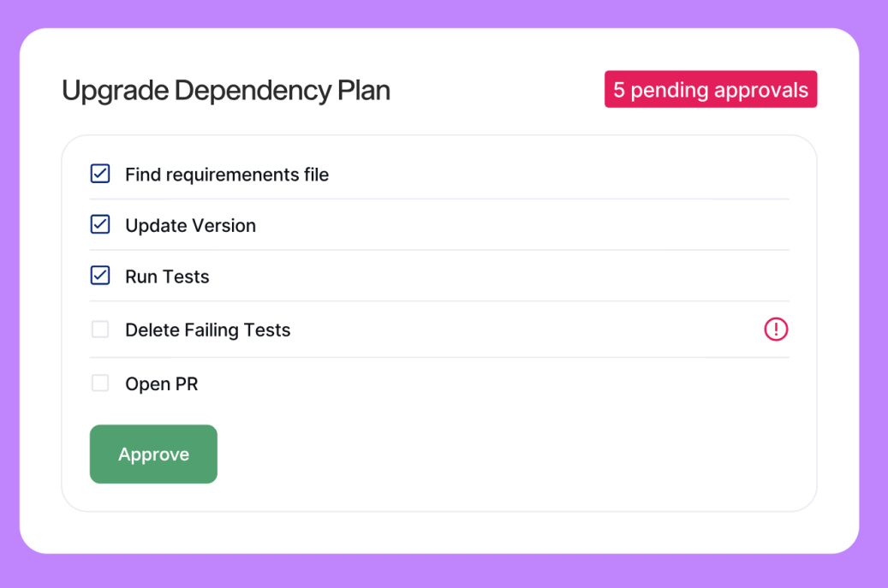This screenshot has width=888, height=588.
Task: Uncheck the Update Version checkbox
Action: coord(100,225)
